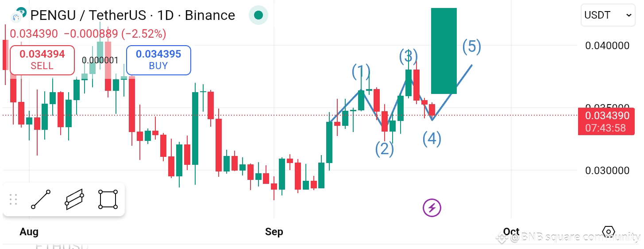The height and width of the screenshot is (249, 644).
Task: Select the rectangle drawing tool
Action: click(108, 200)
